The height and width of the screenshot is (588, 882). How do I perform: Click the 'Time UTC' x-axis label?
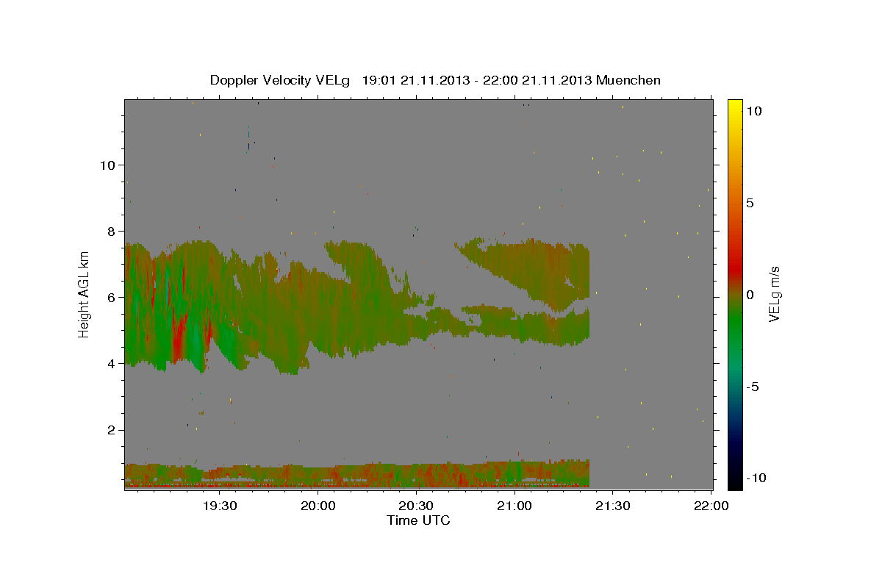click(x=418, y=521)
